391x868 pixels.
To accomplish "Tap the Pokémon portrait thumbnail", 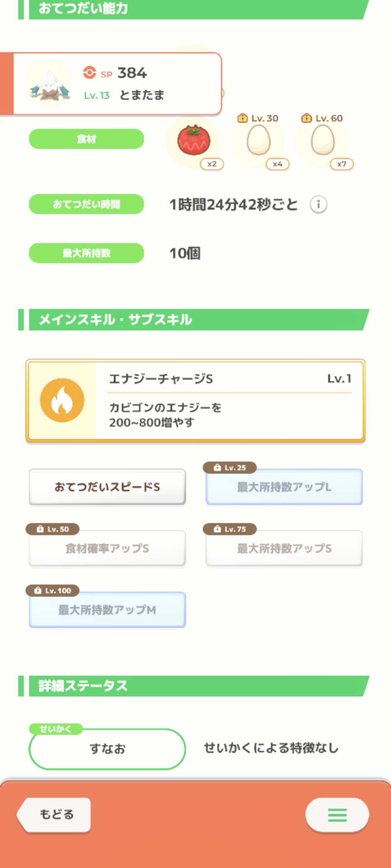I will 48,85.
